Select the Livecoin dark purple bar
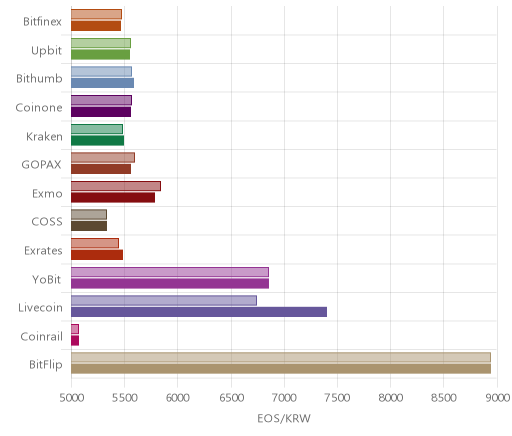 199,312
